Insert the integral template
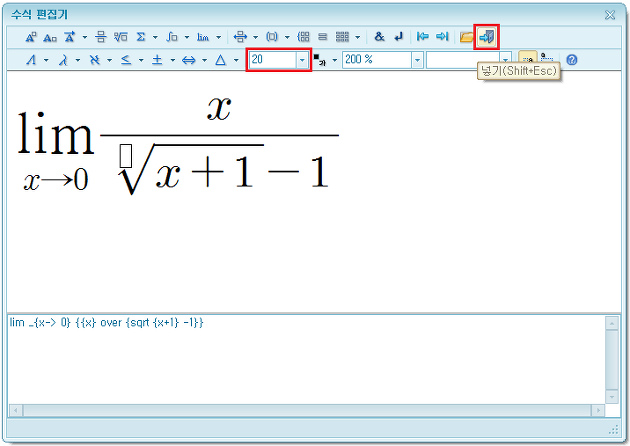This screenshot has height=446, width=630. (x=172, y=37)
